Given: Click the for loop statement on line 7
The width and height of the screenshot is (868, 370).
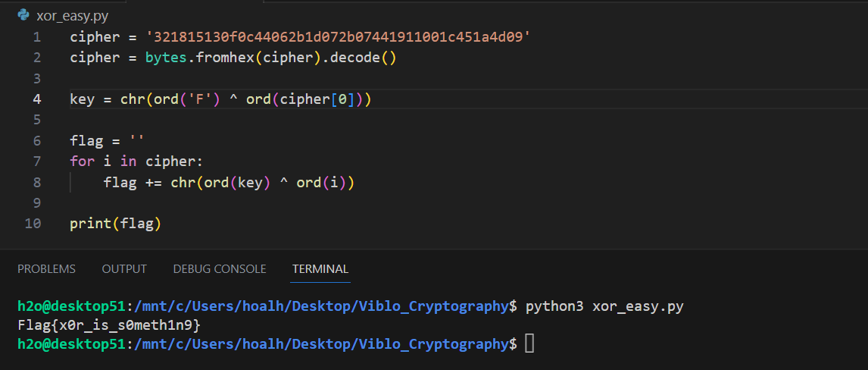Looking at the screenshot, I should [137, 161].
